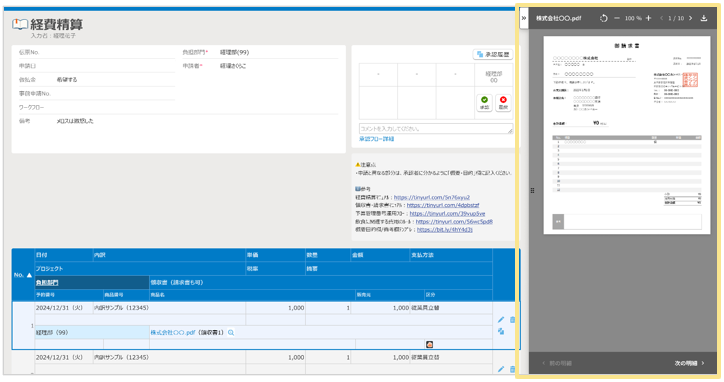The image size is (724, 382).
Task: Zoom in the PDF with the plus icon
Action: point(648,18)
